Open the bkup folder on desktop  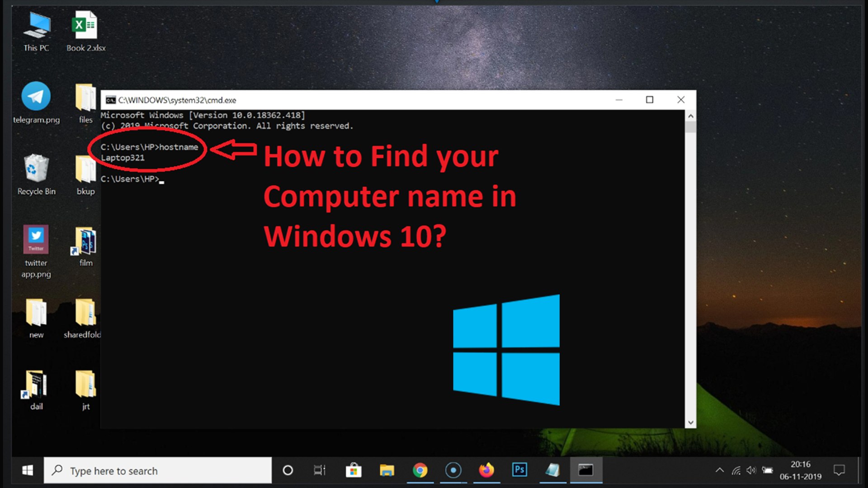pos(85,174)
